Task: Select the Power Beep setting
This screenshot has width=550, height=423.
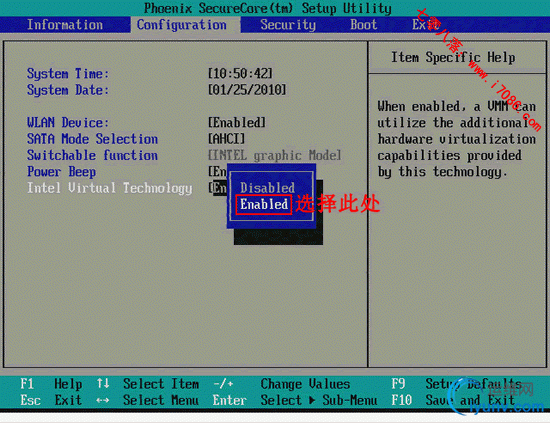Action: 61,172
